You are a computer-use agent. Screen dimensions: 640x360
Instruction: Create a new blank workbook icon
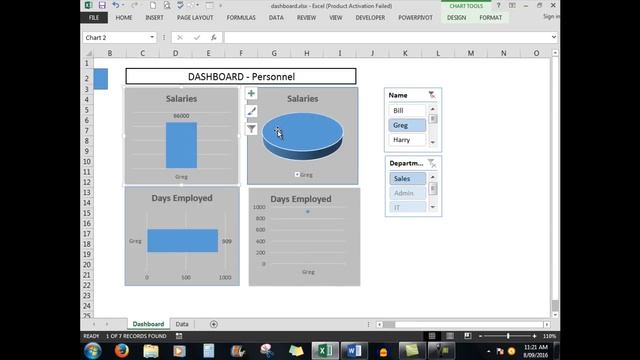153,5
